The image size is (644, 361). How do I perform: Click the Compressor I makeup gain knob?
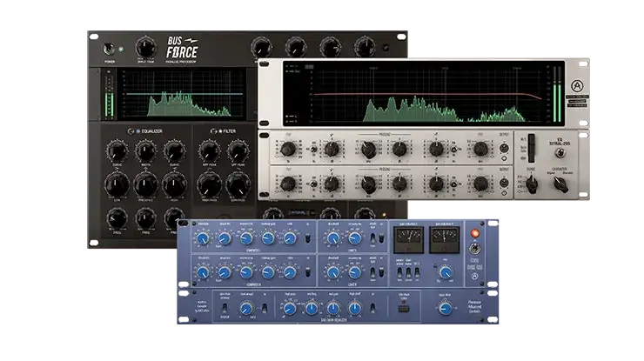[x=268, y=237]
